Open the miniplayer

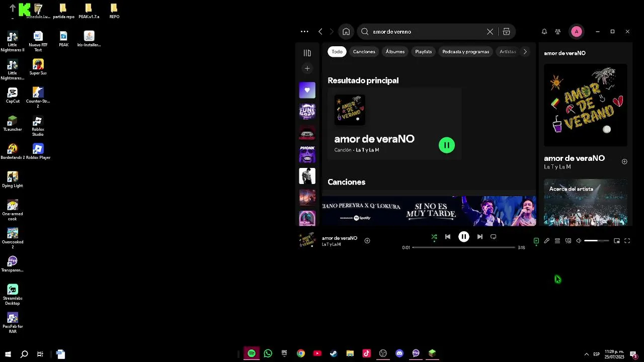coord(617,241)
